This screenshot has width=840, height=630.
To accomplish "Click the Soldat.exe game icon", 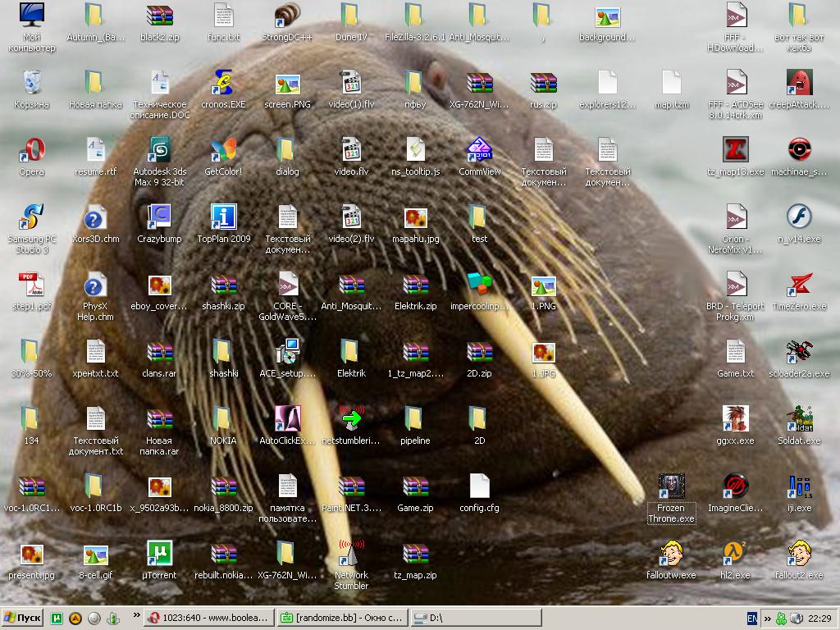I will pos(799,420).
